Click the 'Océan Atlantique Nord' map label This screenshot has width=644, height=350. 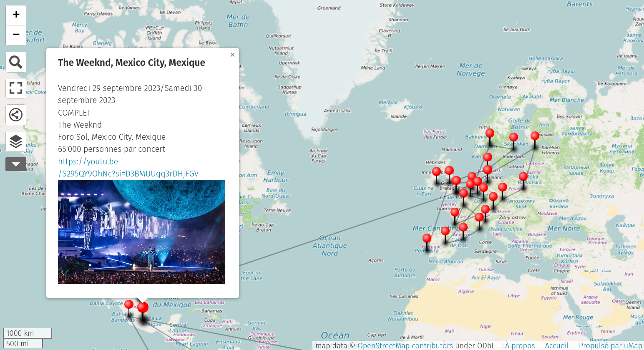[x=330, y=245]
